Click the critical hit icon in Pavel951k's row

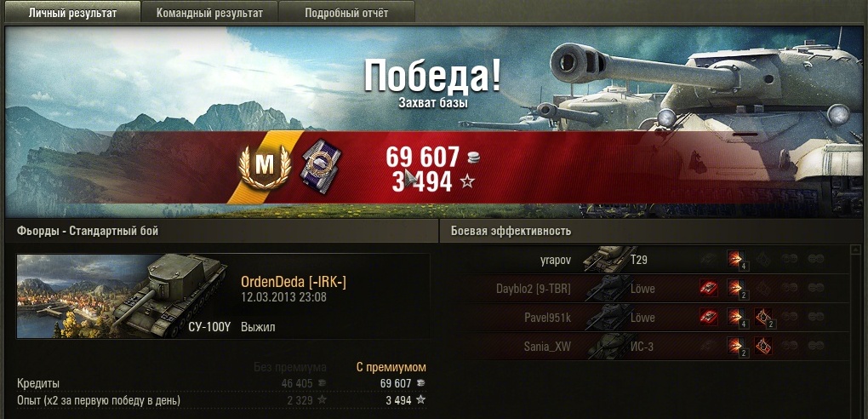[763, 317]
